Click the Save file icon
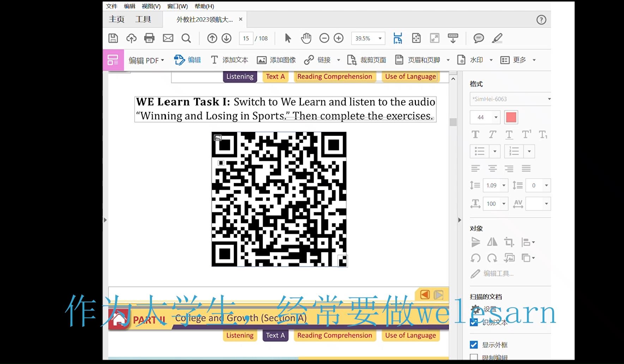 113,38
